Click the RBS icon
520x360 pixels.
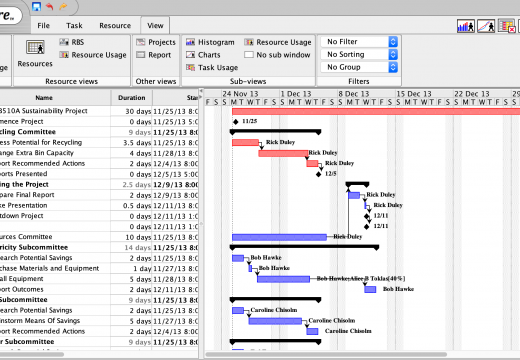coord(64,42)
